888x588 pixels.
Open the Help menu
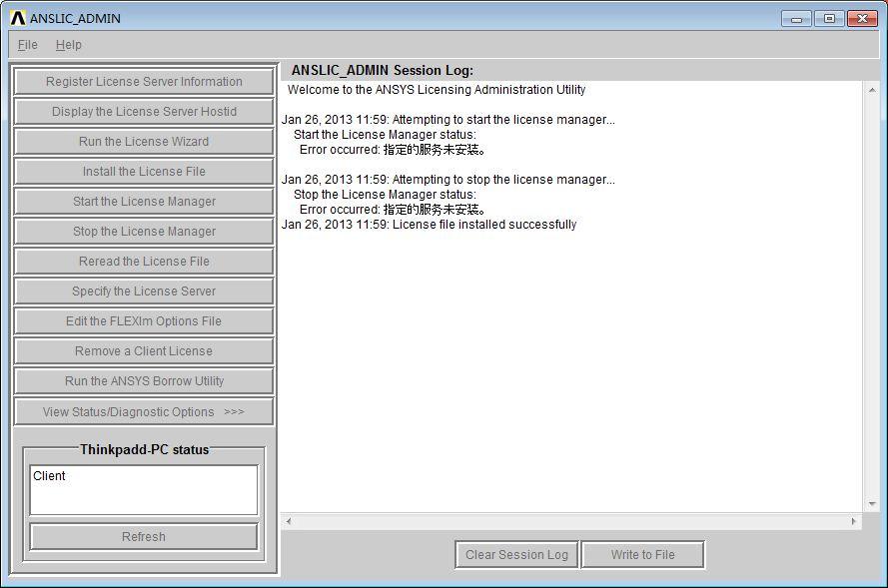[x=69, y=45]
